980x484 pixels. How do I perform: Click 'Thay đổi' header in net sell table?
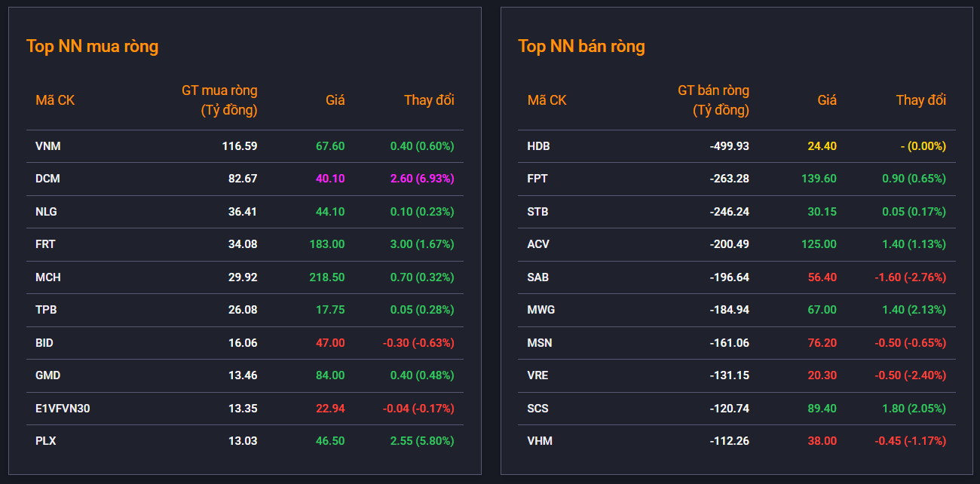tap(921, 100)
